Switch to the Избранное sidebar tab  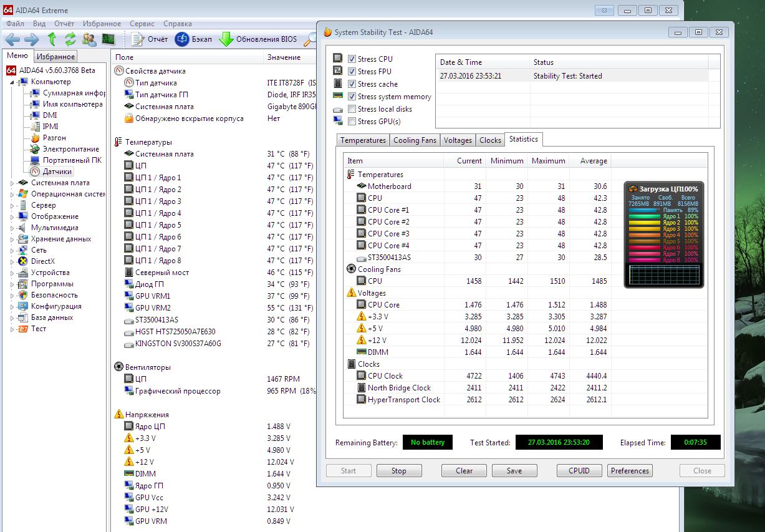(55, 56)
